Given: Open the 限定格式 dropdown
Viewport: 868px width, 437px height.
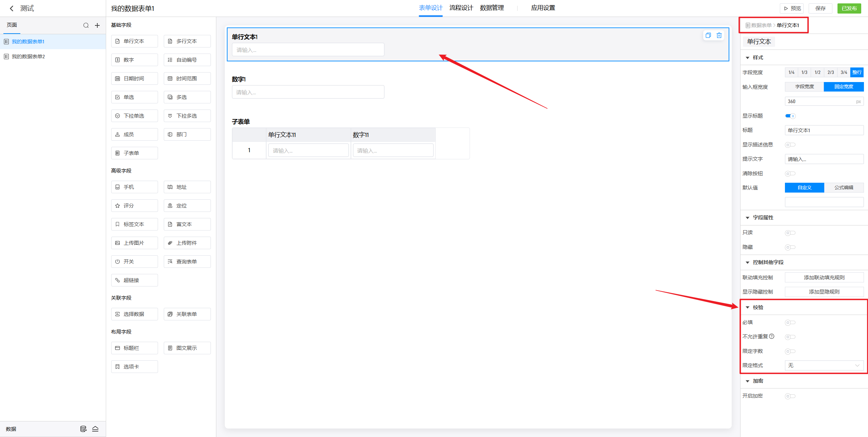Looking at the screenshot, I should tap(824, 365).
